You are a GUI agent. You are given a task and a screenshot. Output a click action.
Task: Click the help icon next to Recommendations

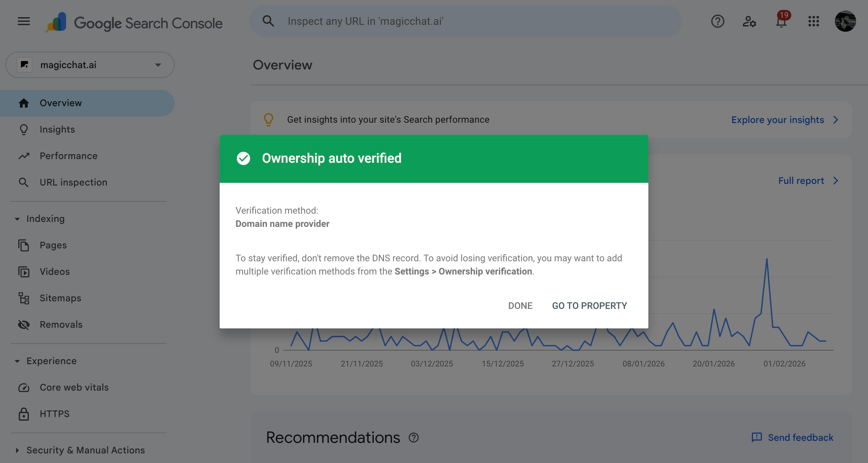(413, 438)
